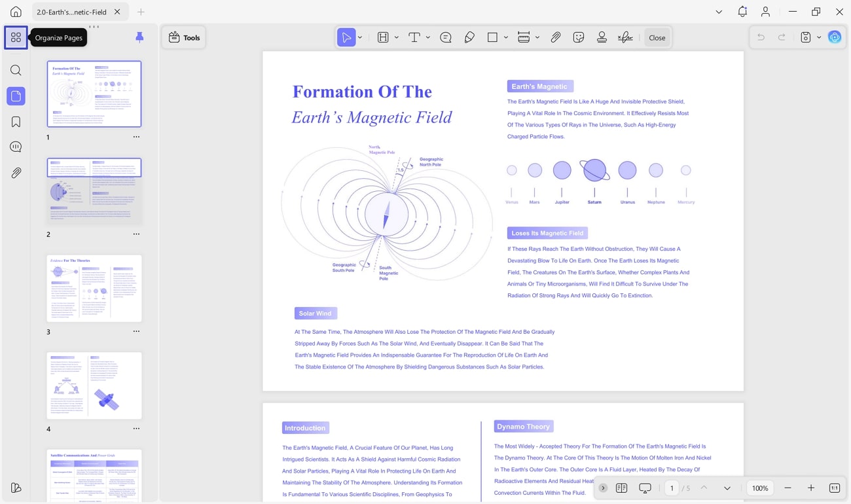Viewport: 851px width, 504px height.
Task: Expand the cursor tool dropdown arrow
Action: 360,38
